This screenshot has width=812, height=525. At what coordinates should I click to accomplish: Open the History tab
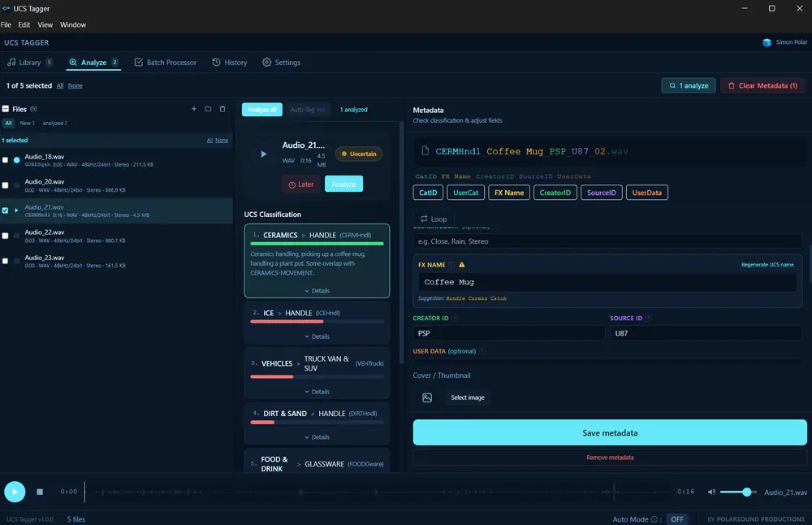tap(230, 63)
